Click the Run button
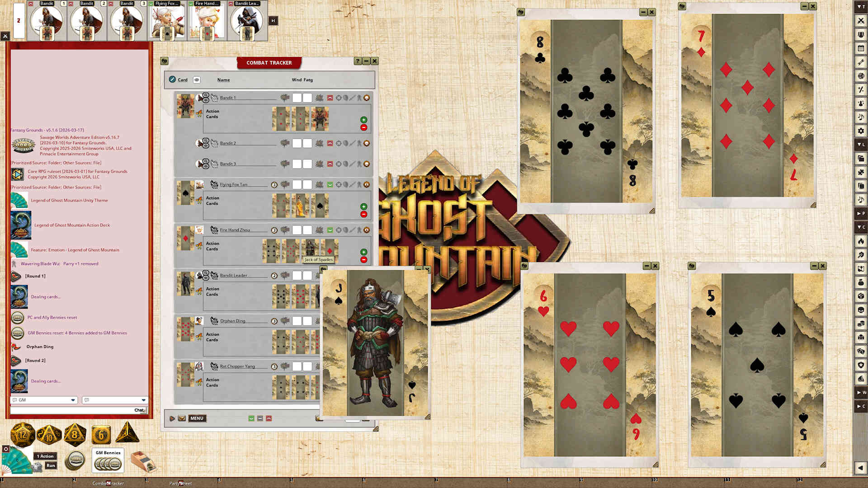Image resolution: width=868 pixels, height=488 pixels. tap(51, 465)
